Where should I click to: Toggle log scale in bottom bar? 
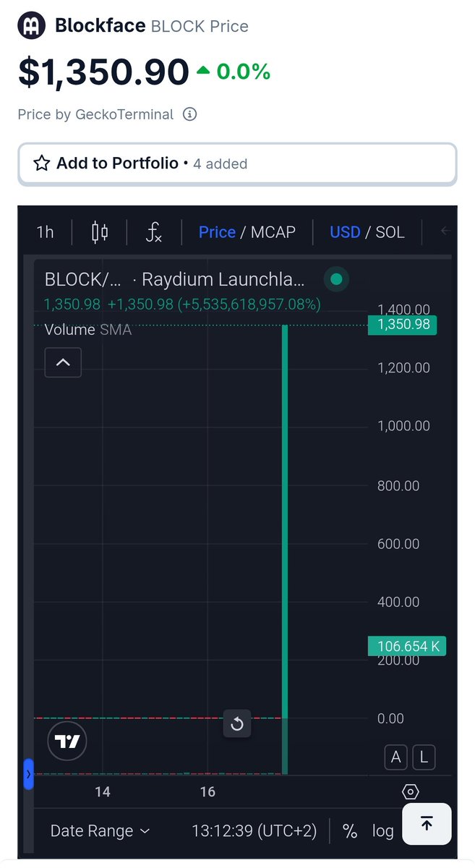pos(383,831)
